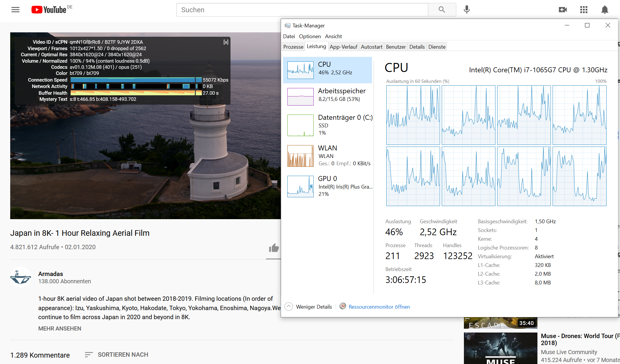Close the stats for nerds overlay
This screenshot has width=620, height=364.
click(226, 42)
